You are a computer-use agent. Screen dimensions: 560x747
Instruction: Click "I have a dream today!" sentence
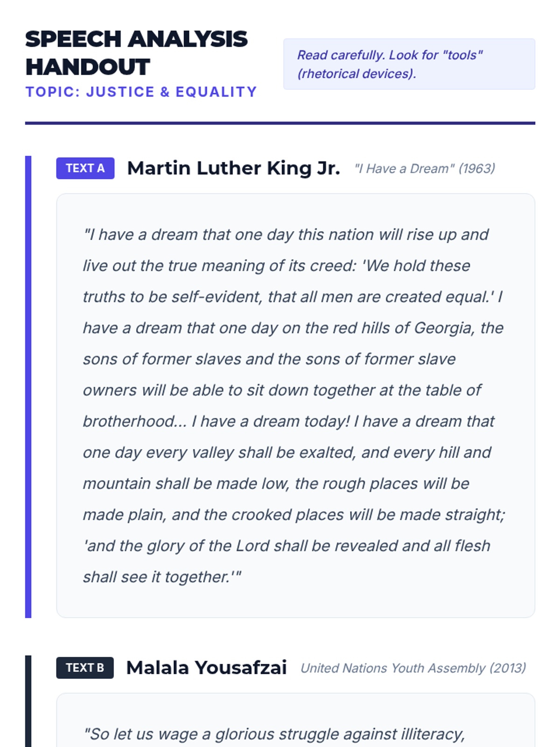(x=271, y=421)
